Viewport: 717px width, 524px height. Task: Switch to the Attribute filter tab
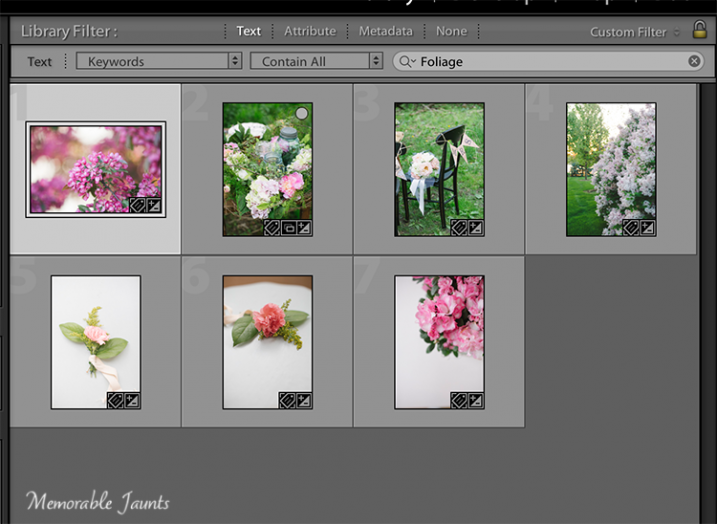(x=309, y=31)
